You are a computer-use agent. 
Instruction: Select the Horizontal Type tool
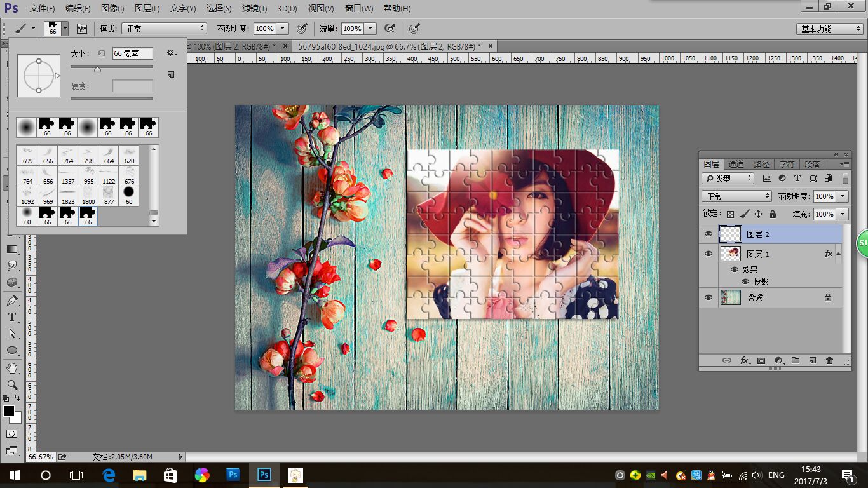(x=11, y=316)
